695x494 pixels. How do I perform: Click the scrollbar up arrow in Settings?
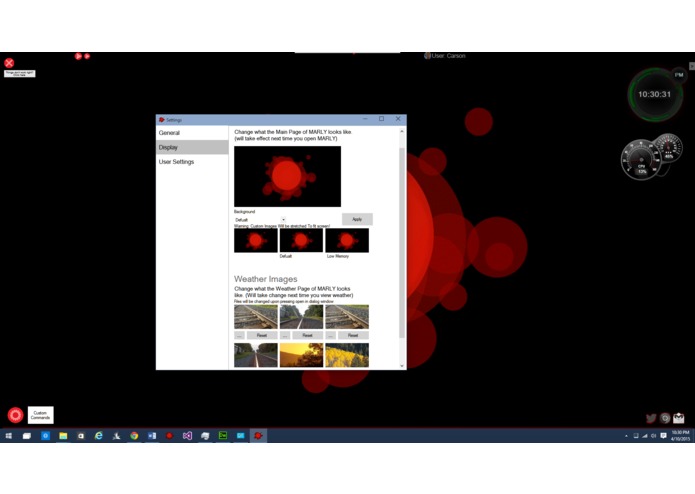[x=402, y=131]
